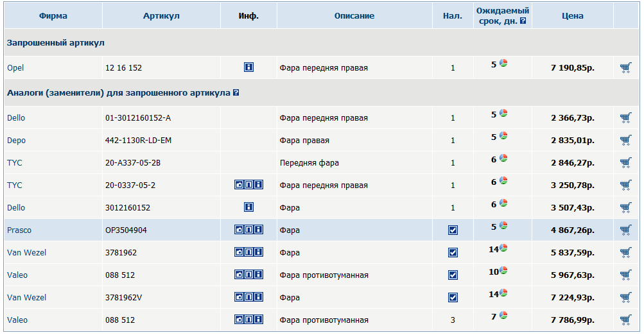Add TYC 20-0337-05-2 to cart
Image resolution: width=644 pixels, height=335 pixels.
(625, 185)
